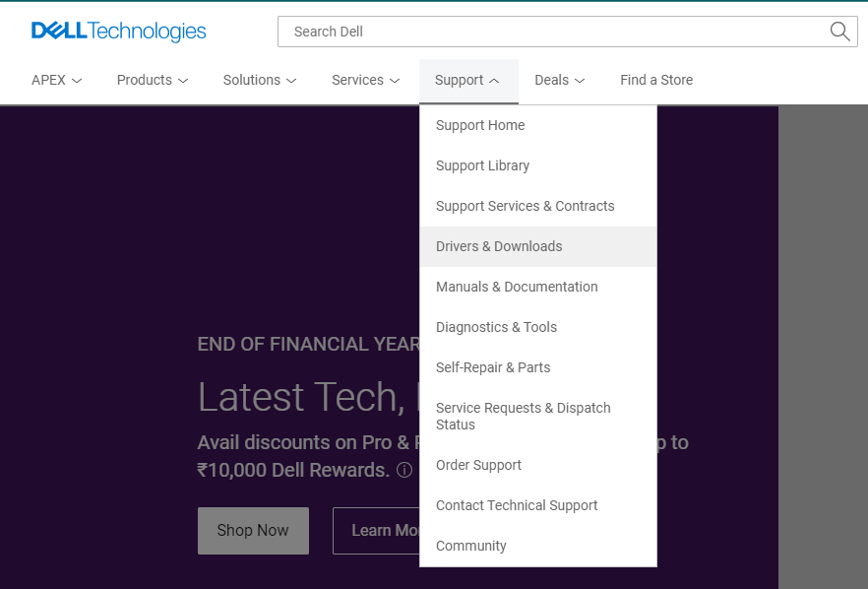
Task: Select Diagnostics & Tools
Action: coord(496,327)
